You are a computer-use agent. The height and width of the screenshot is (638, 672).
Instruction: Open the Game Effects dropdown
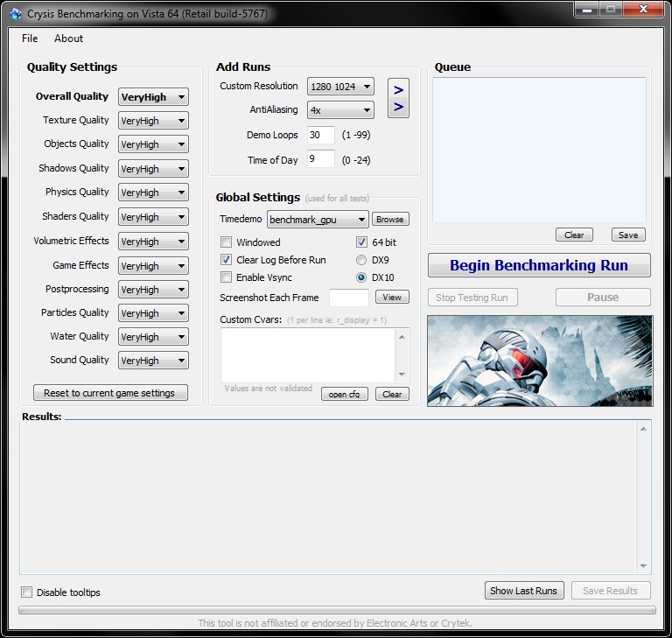(x=153, y=266)
